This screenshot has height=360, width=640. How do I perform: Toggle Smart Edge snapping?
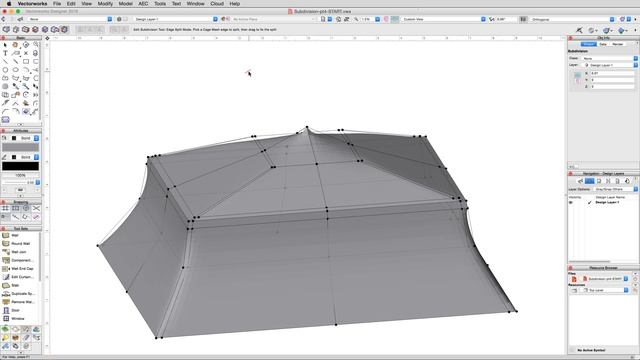26,217
